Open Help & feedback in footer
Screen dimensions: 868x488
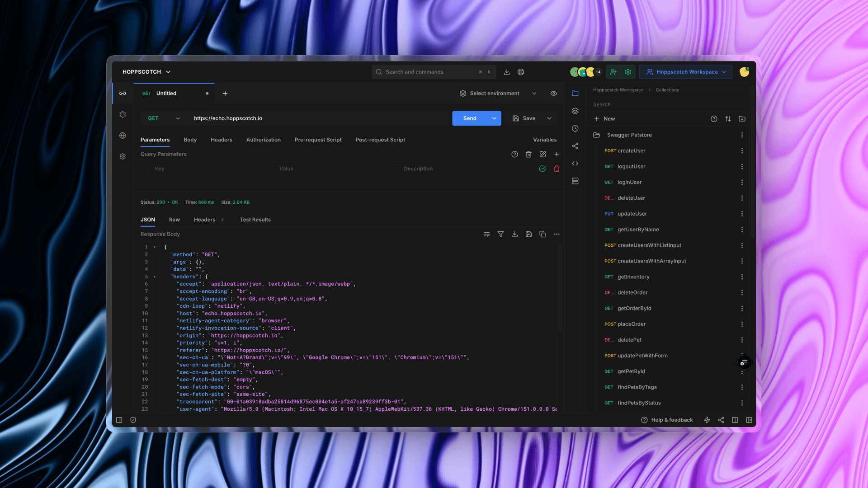coord(667,420)
